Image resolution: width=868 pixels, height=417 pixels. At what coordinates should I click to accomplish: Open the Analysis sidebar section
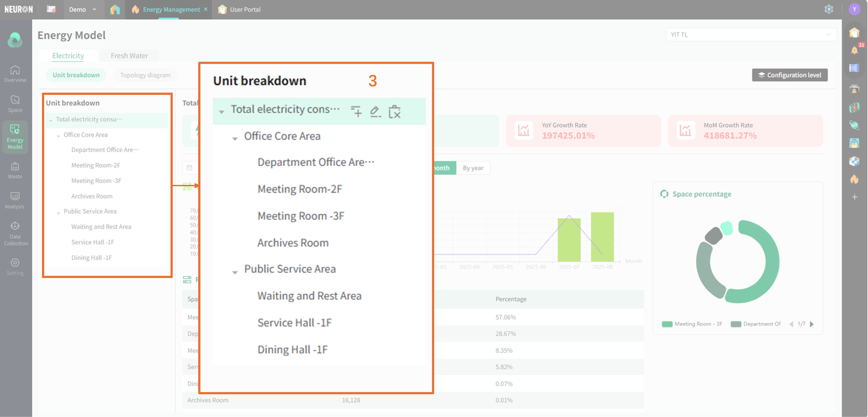tap(15, 200)
